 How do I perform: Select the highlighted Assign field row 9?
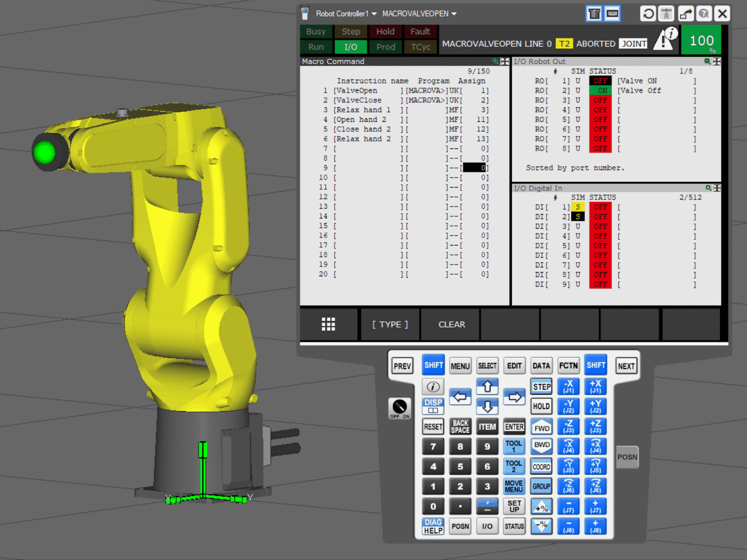click(x=475, y=168)
